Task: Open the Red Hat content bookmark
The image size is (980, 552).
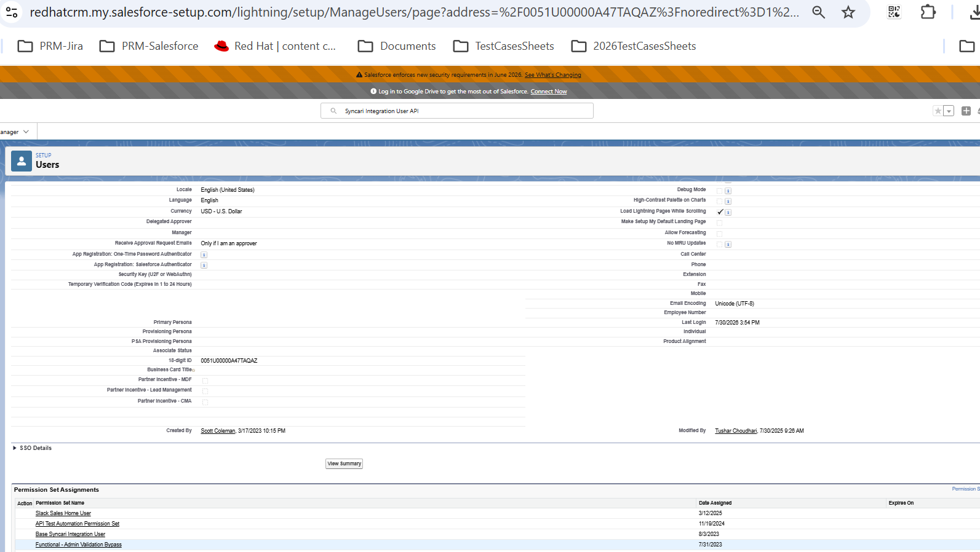Action: [x=275, y=46]
